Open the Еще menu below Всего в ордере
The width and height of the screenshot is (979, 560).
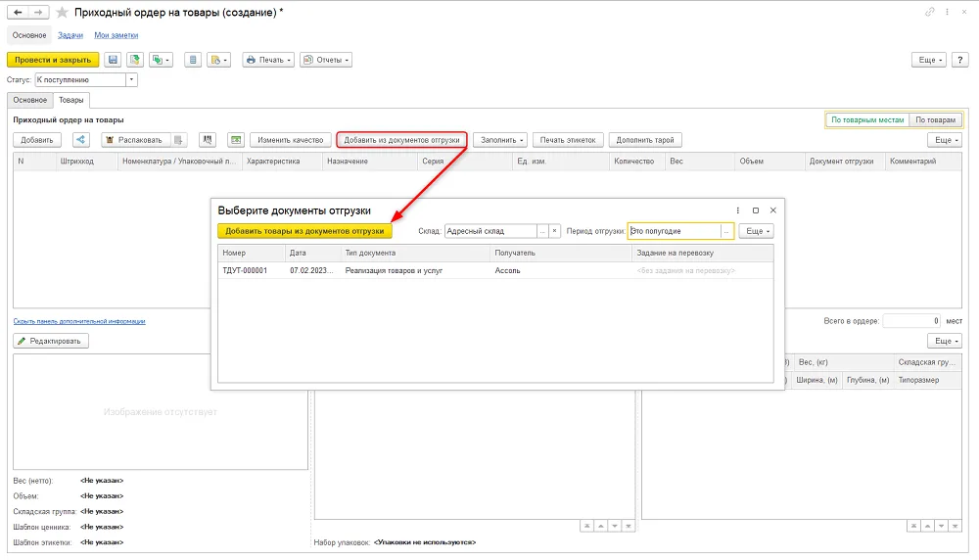944,341
